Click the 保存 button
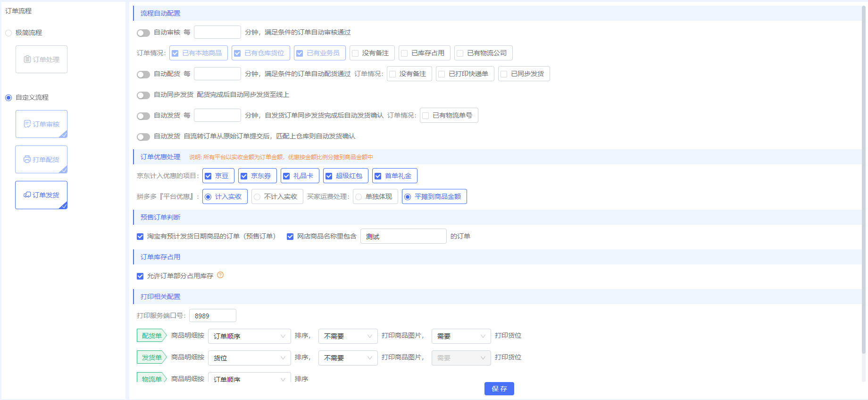The image size is (868, 400). [499, 389]
